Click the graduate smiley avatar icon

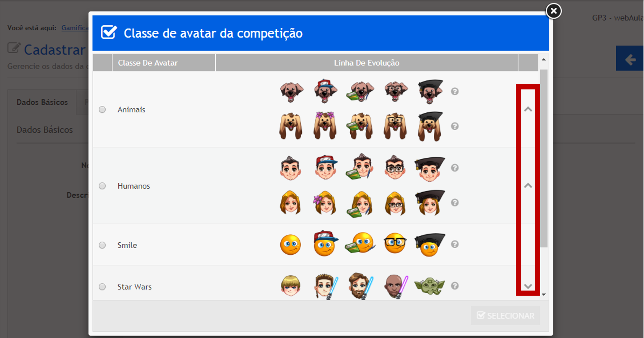tap(429, 245)
